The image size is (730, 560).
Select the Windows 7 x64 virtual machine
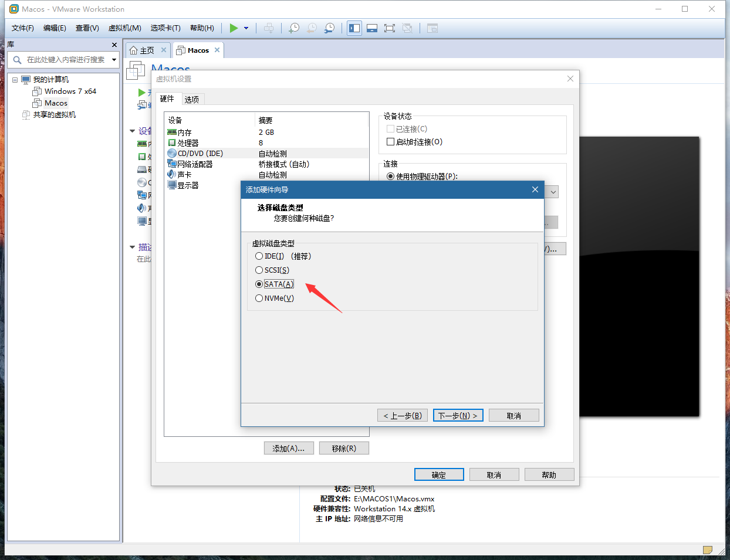(70, 91)
